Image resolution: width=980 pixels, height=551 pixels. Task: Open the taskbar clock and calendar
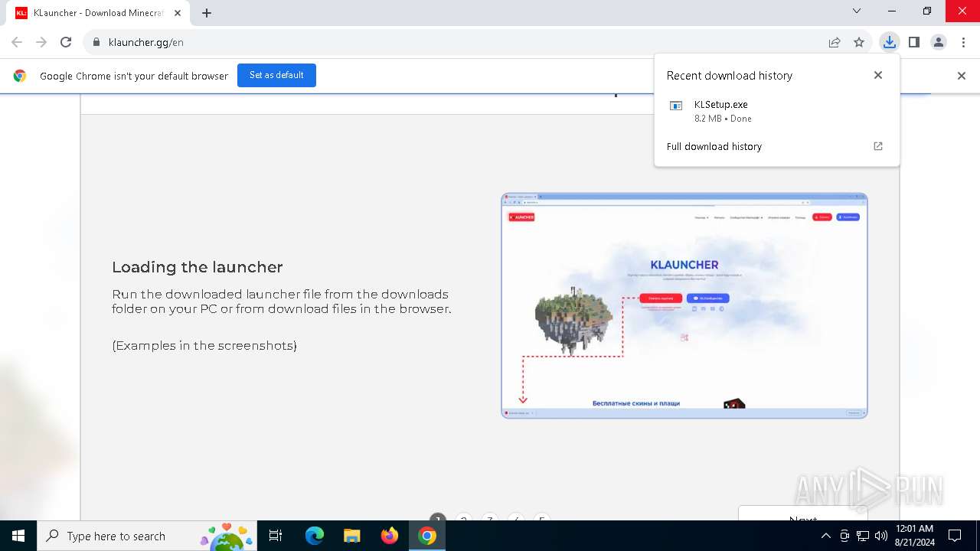(x=914, y=536)
